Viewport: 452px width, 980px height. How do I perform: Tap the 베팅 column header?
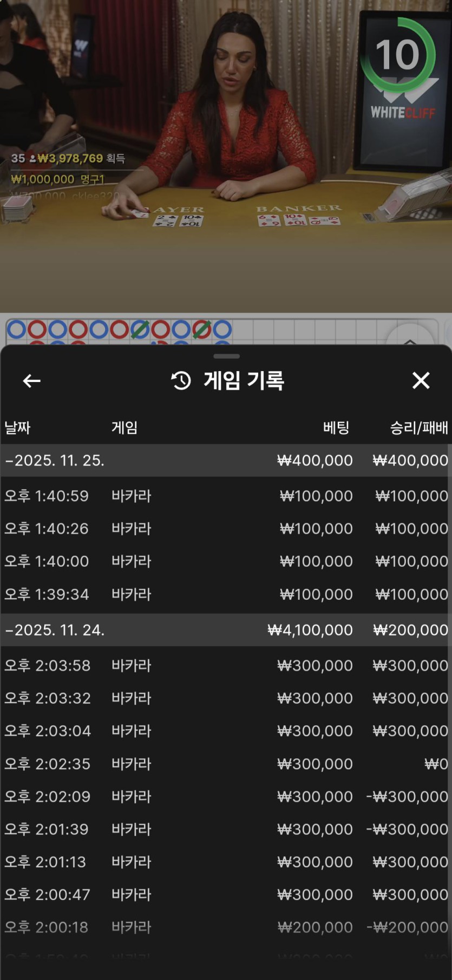(336, 428)
